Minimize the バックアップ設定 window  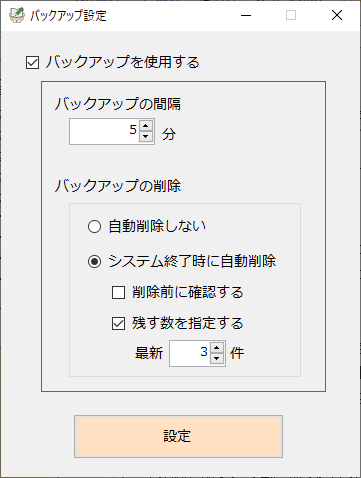[246, 15]
